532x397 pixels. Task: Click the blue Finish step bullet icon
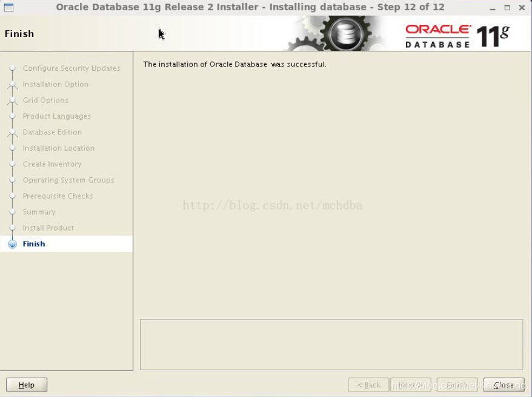(x=12, y=244)
